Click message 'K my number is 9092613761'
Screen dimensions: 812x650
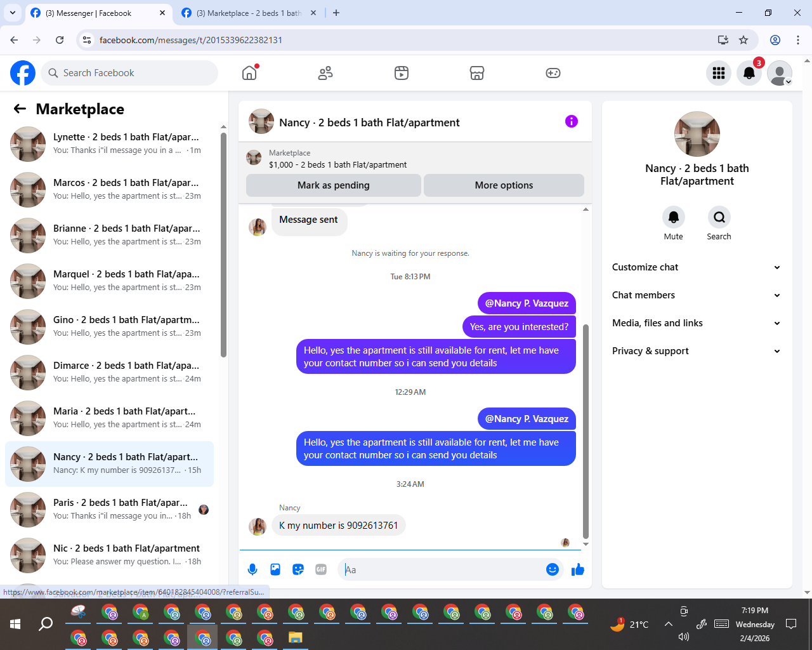tap(338, 526)
